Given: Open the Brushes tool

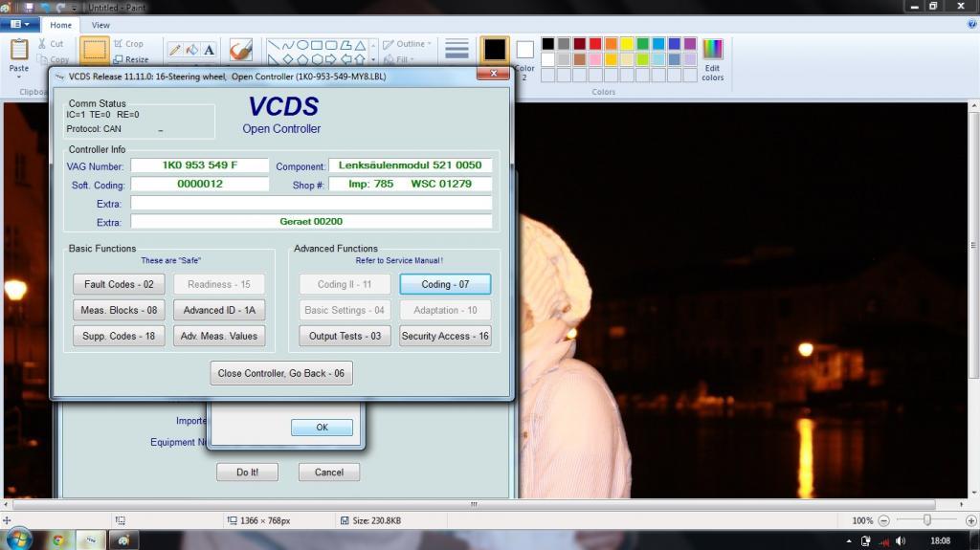Looking at the screenshot, I should [x=240, y=49].
